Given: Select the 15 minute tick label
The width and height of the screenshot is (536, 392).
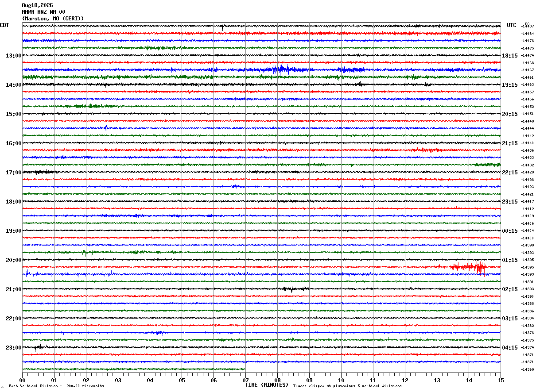Looking at the screenshot, I should (x=501, y=380).
